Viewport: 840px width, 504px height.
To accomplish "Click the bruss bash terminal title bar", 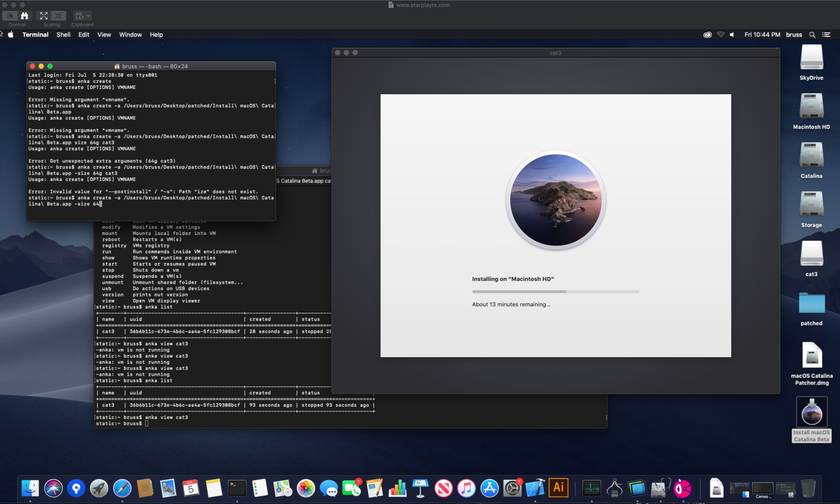I will pyautogui.click(x=151, y=66).
